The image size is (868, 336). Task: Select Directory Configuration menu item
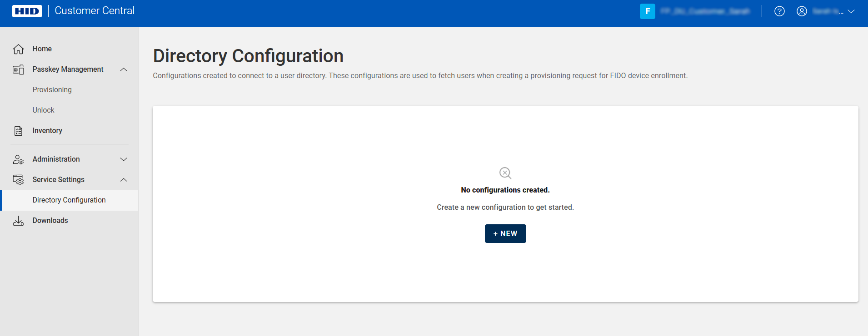pos(69,200)
